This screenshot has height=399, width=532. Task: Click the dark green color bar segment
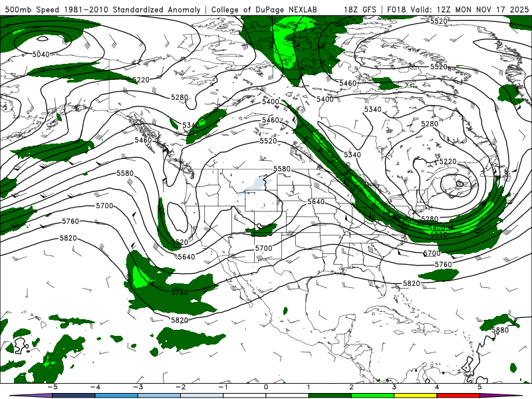click(330, 396)
